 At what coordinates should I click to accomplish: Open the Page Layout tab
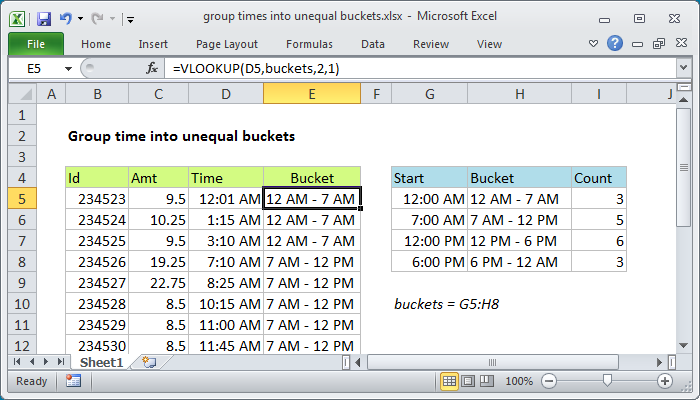click(x=227, y=44)
